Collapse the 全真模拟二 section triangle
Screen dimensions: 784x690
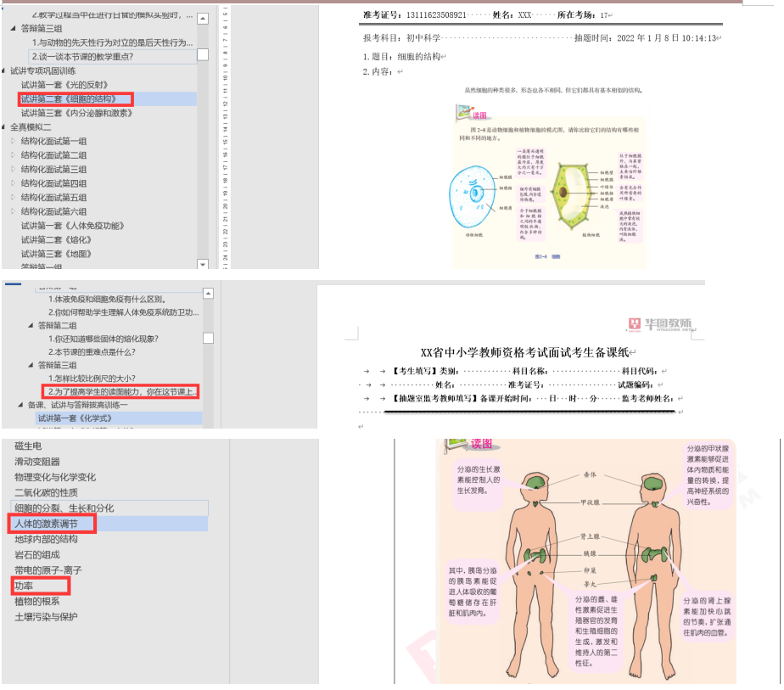coord(5,127)
